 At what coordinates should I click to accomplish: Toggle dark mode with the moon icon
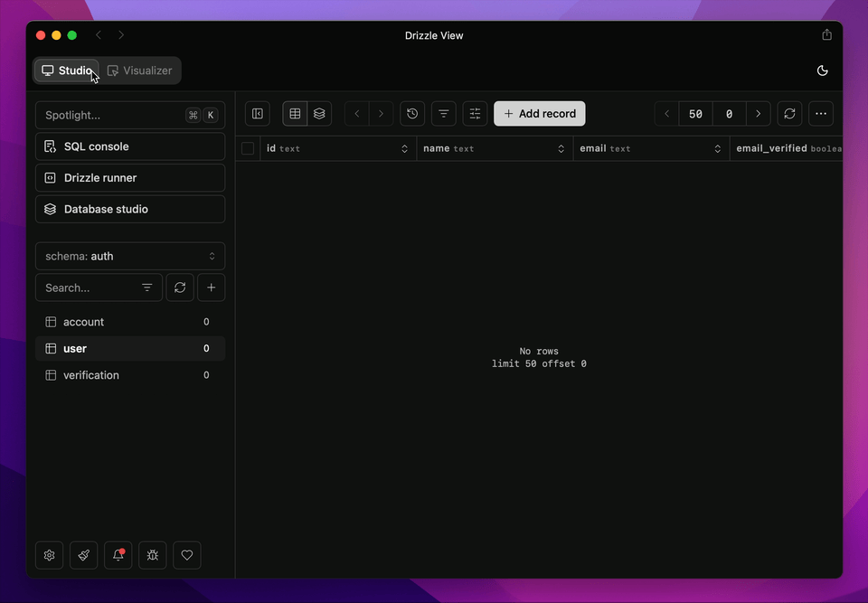[x=821, y=70]
